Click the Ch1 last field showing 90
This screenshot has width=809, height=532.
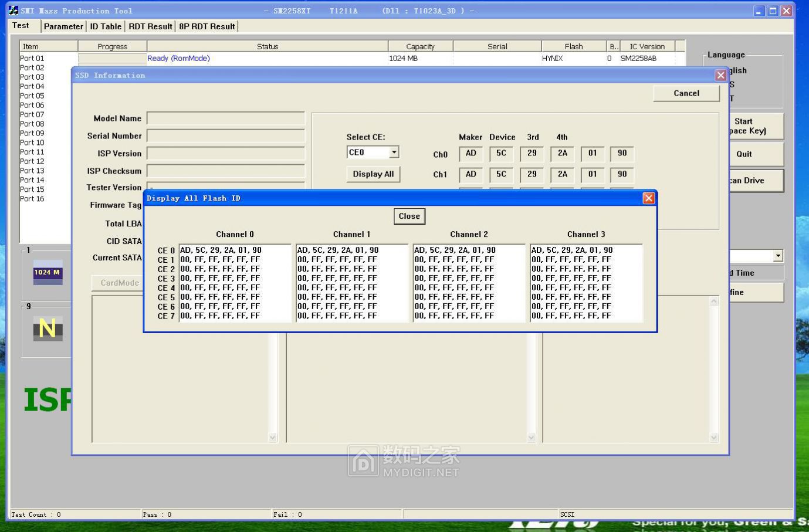(622, 175)
